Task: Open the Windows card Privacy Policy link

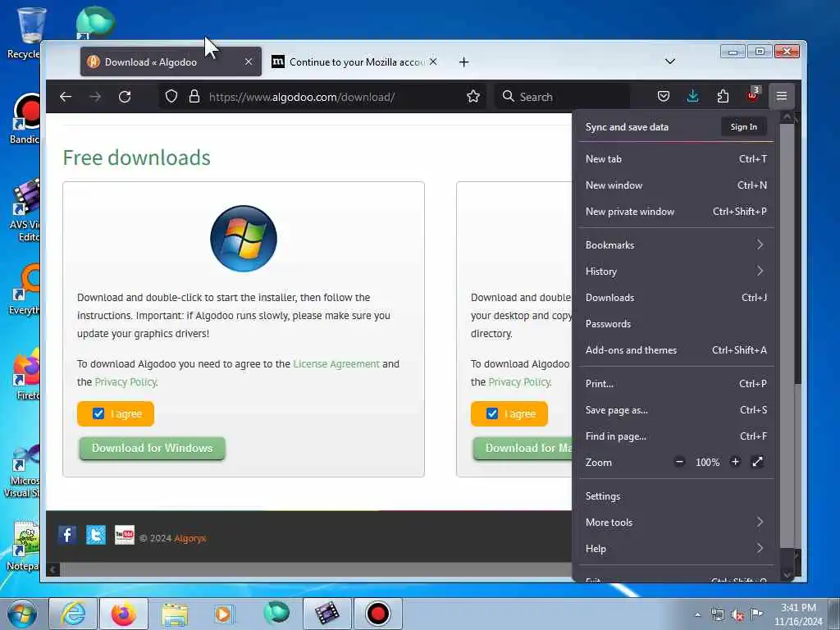Action: (126, 382)
